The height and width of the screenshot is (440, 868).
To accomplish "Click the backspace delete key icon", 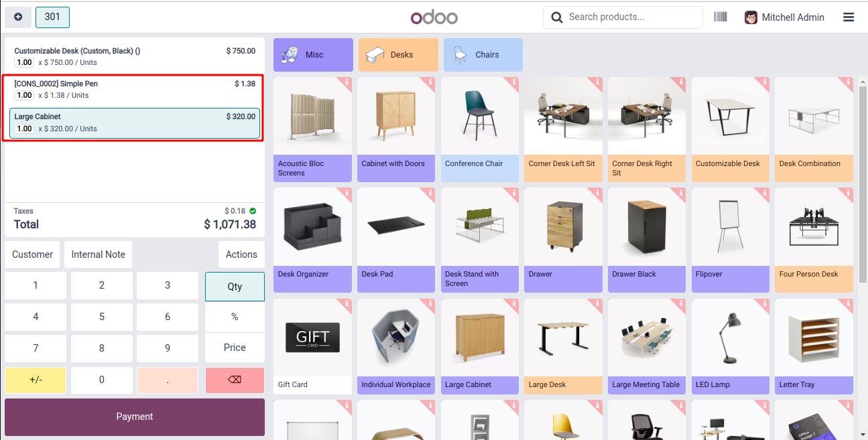I will (235, 380).
